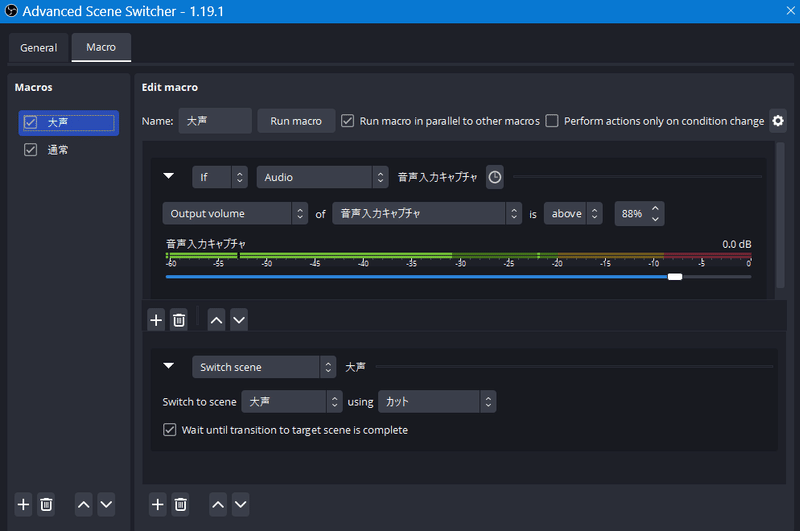Open the target scene 大声 dropdown

pyautogui.click(x=292, y=401)
